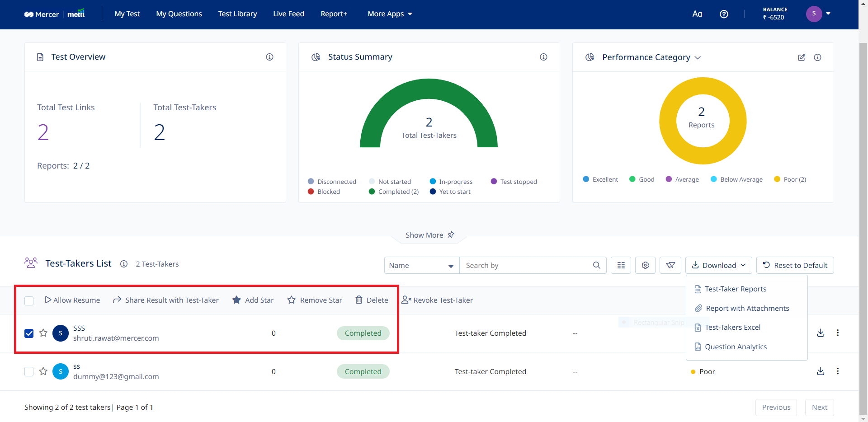Viewport: 868px width, 422px height.
Task: Star the SSS test-taker row
Action: coord(43,333)
